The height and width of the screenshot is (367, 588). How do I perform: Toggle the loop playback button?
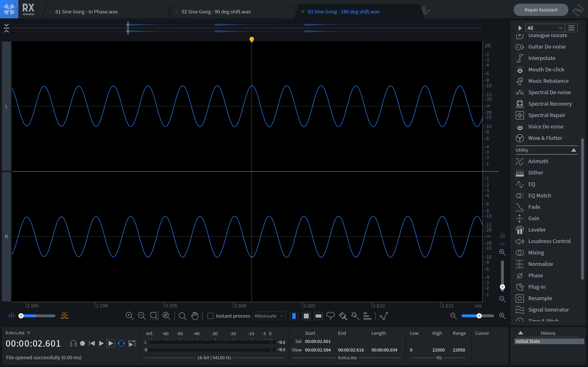[x=122, y=343]
